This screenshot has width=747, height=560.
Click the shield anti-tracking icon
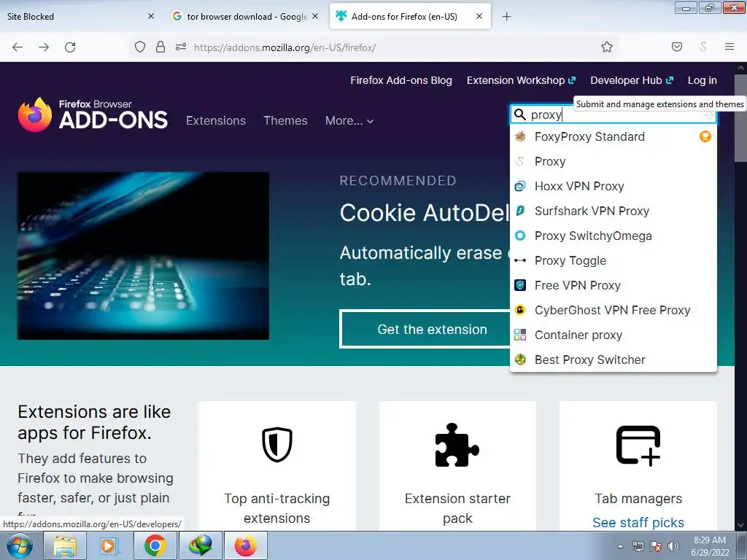(276, 445)
